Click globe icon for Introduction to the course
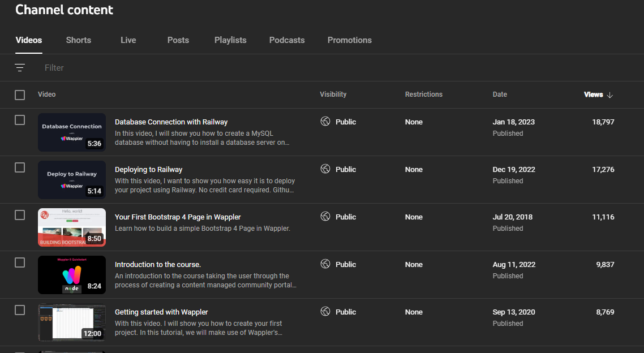The height and width of the screenshot is (353, 644). click(x=325, y=264)
